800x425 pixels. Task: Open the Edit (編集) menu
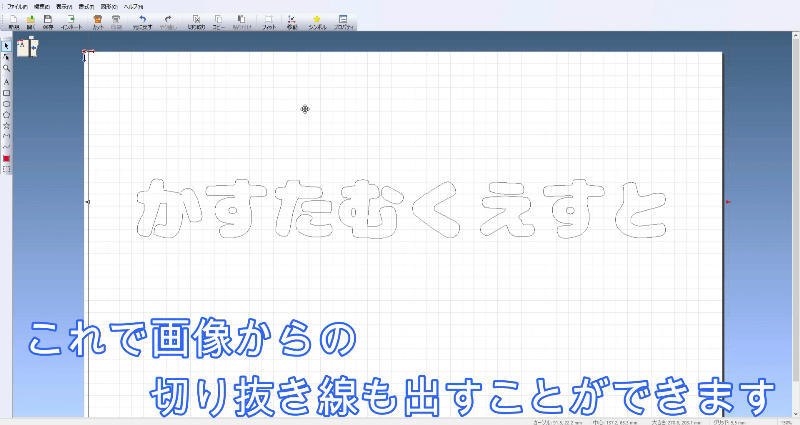(x=41, y=7)
